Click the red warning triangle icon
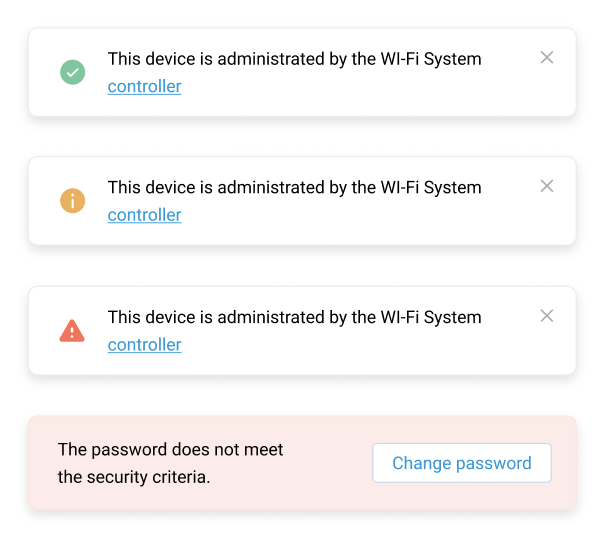This screenshot has height=541, width=605. pos(72,331)
